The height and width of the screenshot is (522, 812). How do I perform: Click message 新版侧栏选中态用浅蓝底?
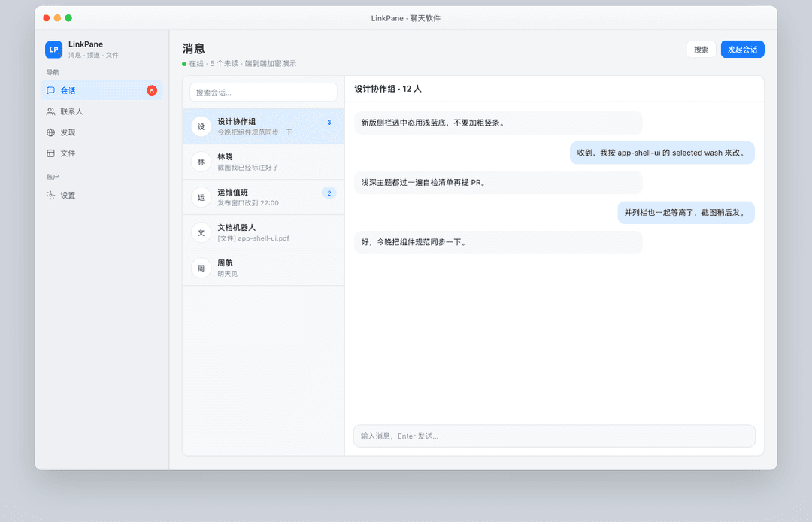coord(498,123)
